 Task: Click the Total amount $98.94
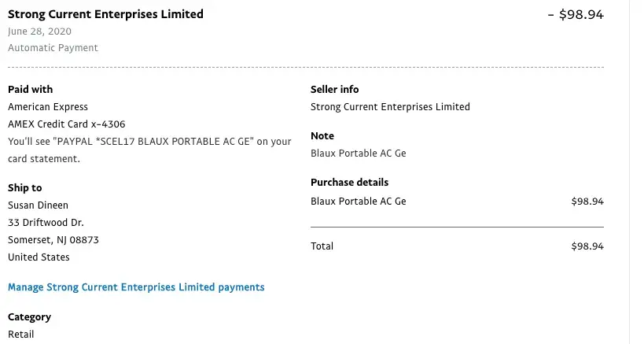[x=587, y=246]
